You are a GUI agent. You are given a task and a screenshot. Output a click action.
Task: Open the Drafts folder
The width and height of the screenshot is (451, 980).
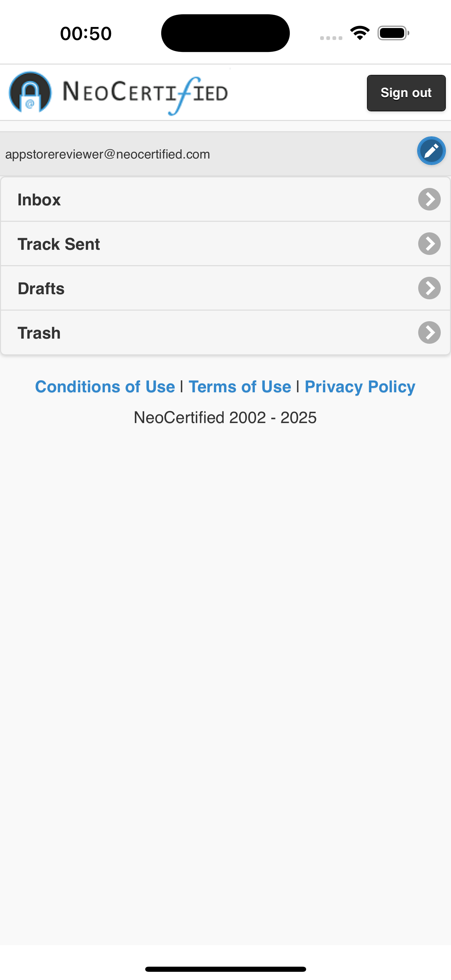[x=225, y=288]
